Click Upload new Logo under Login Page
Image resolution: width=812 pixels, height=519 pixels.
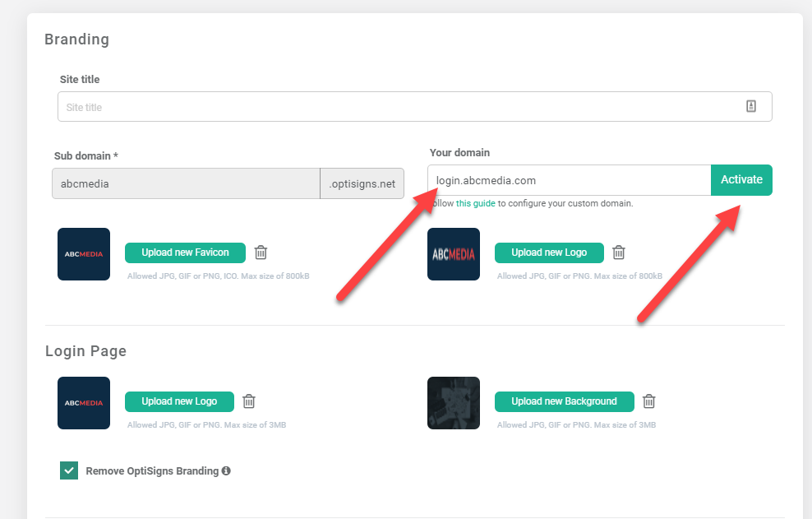179,401
